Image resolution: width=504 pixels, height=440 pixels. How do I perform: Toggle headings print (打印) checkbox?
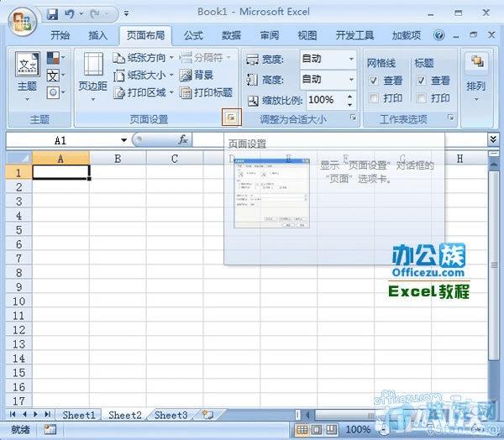coord(421,97)
